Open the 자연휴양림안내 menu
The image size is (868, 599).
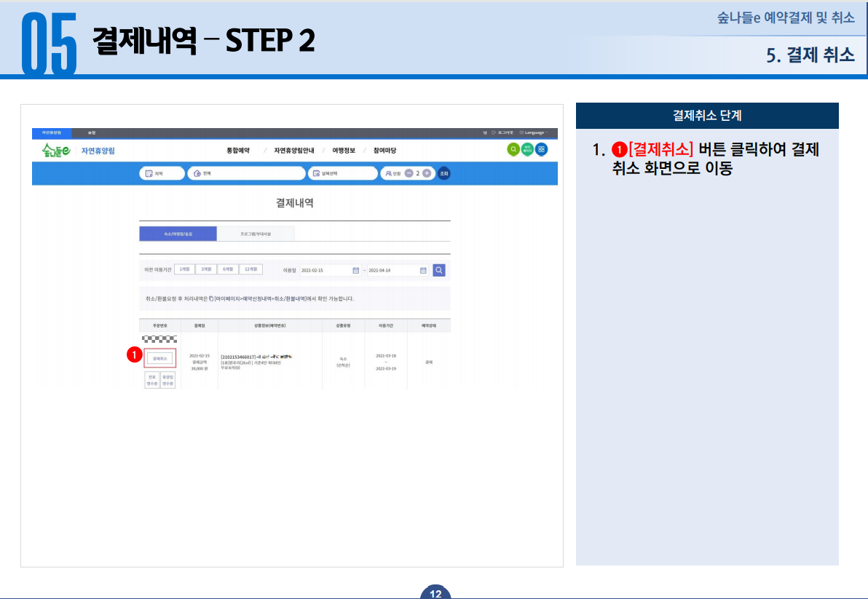point(294,151)
